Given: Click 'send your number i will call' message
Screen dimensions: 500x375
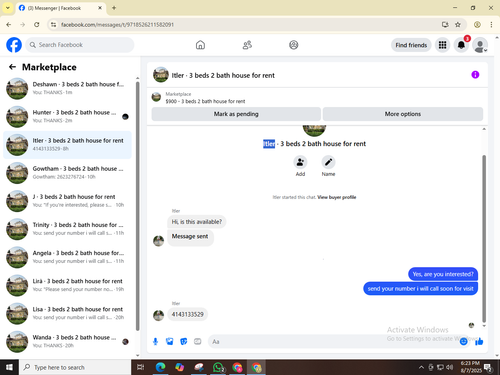Looking at the screenshot, I should pos(421,288).
